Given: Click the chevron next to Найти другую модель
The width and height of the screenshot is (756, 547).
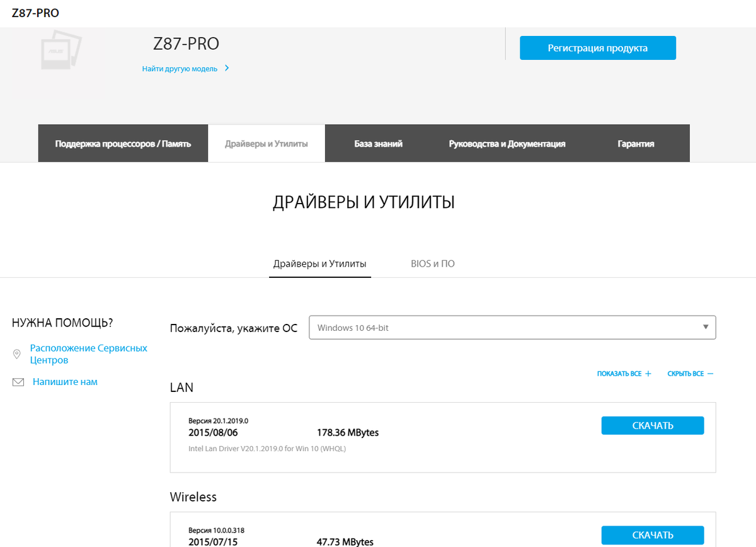Looking at the screenshot, I should click(227, 68).
